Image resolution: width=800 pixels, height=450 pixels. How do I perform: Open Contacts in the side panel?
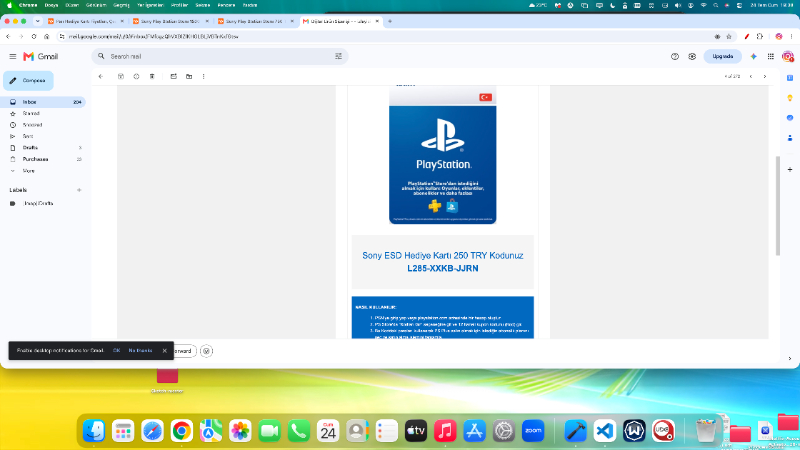click(790, 138)
